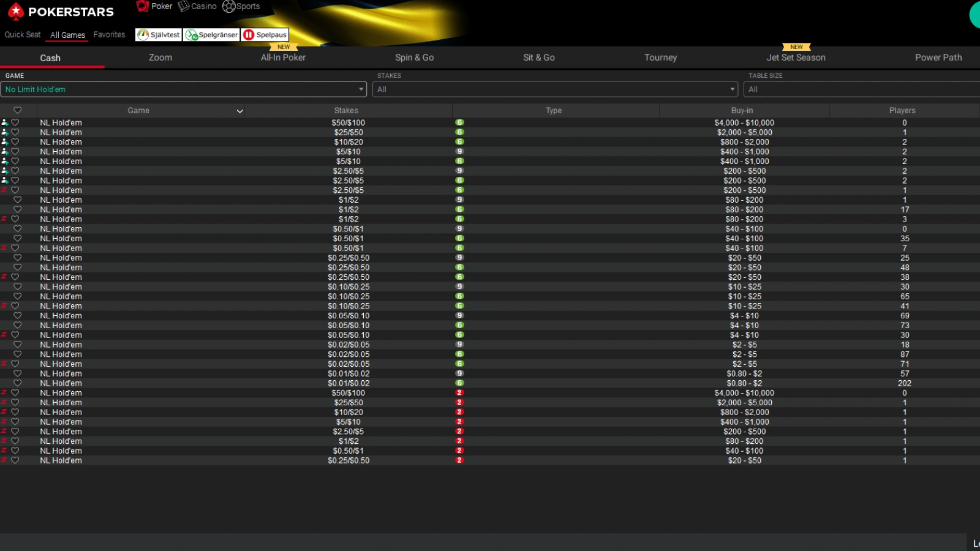Favorite the $0.01/$0.02 table with 57 players
980x551 pixels.
pyautogui.click(x=18, y=373)
